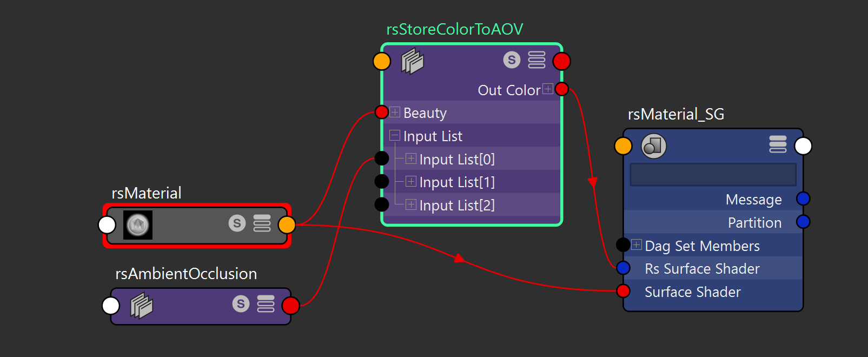Click view mode bars icon on rsMaterial_SG
The width and height of the screenshot is (868, 357).
point(778,144)
